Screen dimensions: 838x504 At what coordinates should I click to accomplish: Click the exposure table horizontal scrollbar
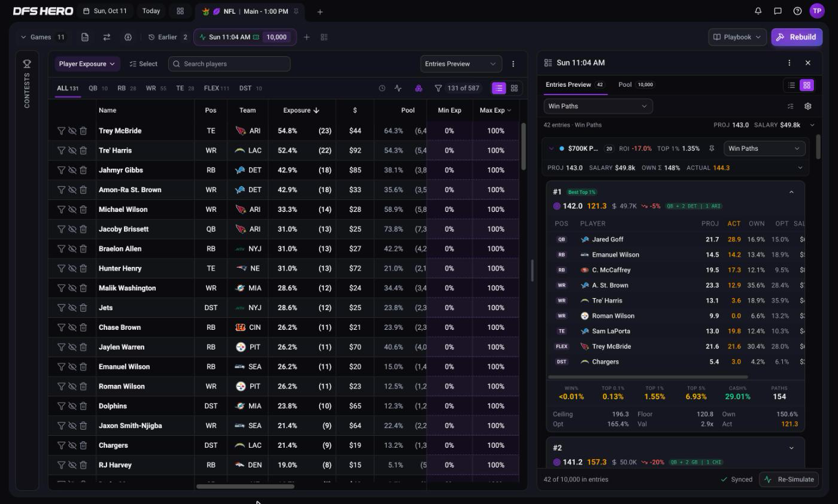pos(245,486)
